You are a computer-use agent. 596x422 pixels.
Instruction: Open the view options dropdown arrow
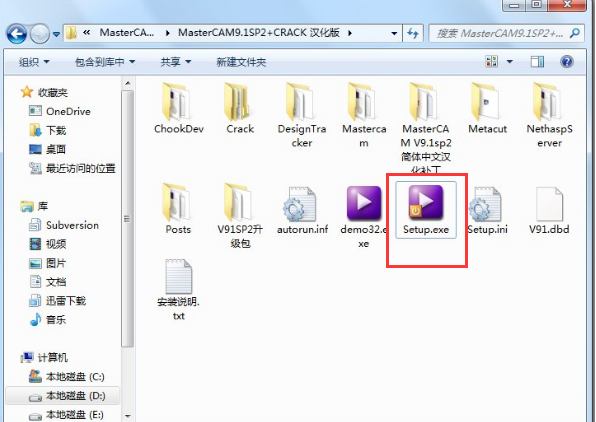(x=510, y=62)
